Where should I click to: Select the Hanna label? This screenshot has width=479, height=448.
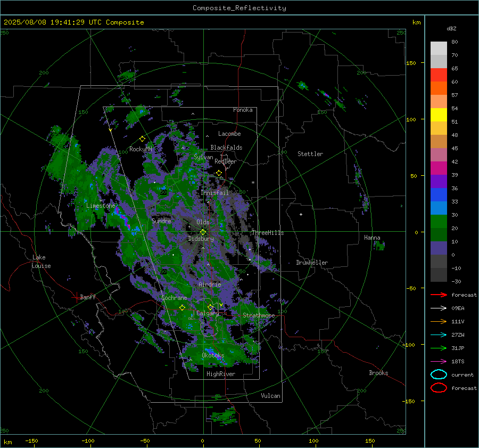click(x=372, y=238)
